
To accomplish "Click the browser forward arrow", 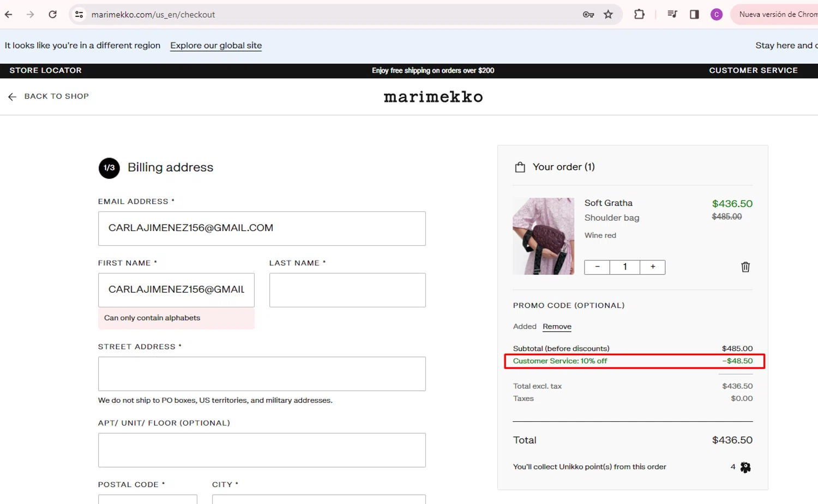I will (31, 15).
